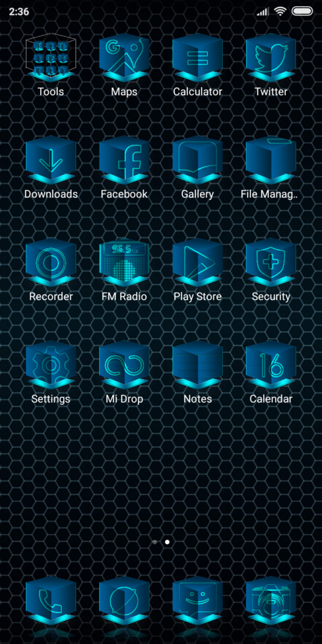The image size is (322, 644).
Task: Open the Messages app in the dock
Action: tap(197, 600)
